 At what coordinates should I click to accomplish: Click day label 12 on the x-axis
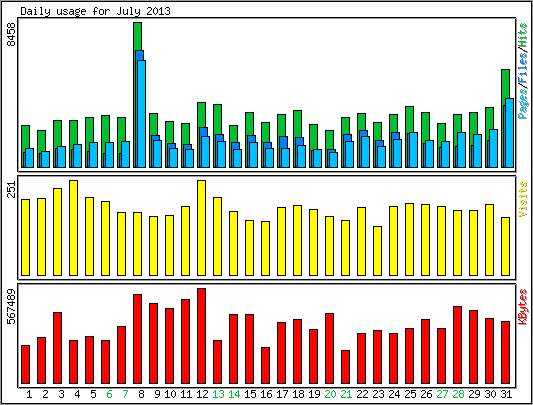point(202,394)
